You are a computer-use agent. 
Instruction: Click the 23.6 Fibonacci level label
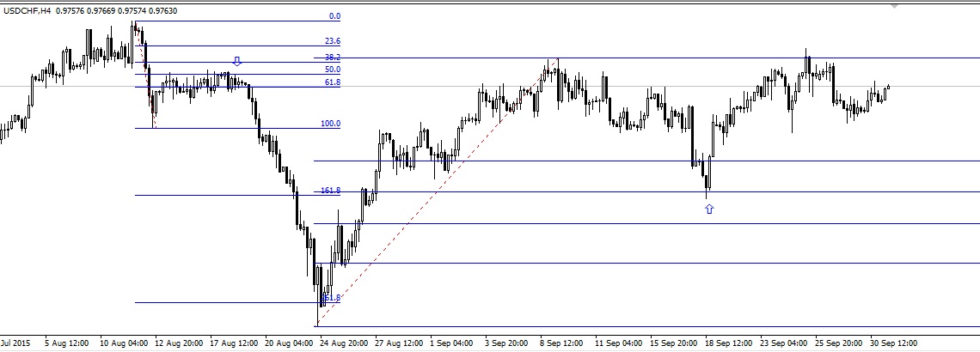[334, 41]
